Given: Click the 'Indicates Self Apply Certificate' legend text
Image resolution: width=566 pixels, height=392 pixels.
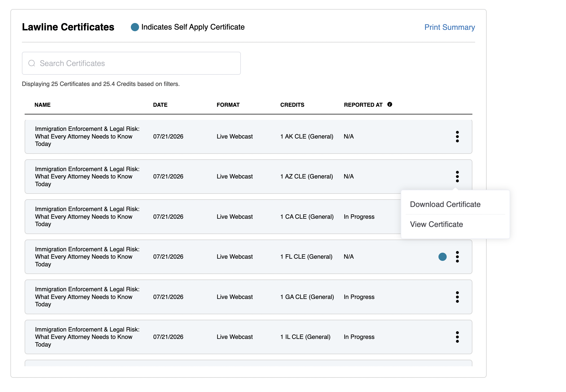Looking at the screenshot, I should pyautogui.click(x=193, y=27).
